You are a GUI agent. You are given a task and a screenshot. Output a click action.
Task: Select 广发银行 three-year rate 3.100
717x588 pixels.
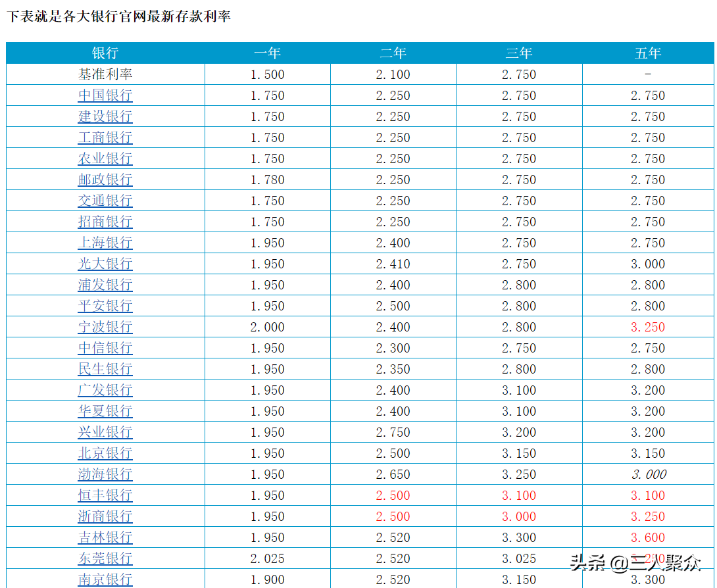point(519,389)
